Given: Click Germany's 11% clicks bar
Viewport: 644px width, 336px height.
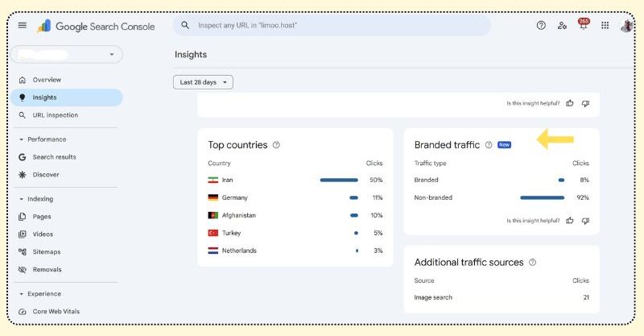Looking at the screenshot, I should click(x=353, y=198).
